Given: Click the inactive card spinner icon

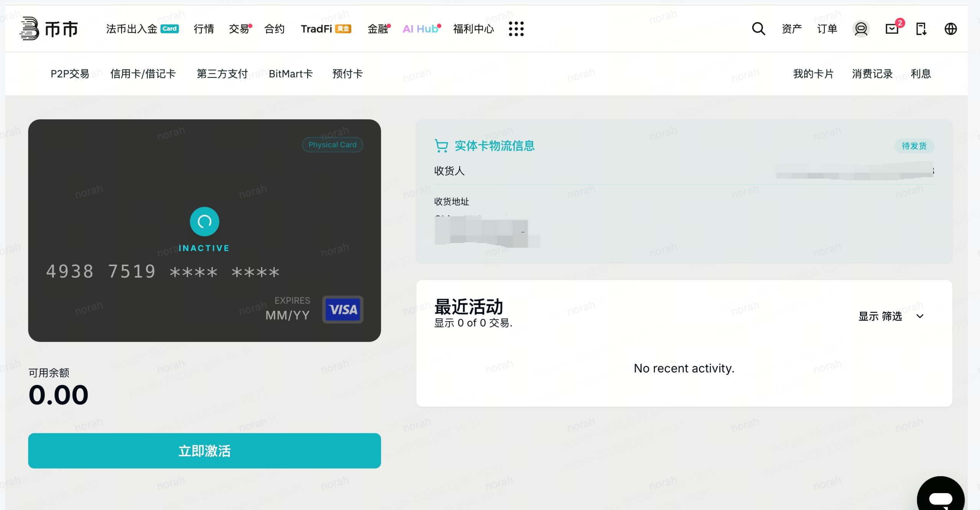Looking at the screenshot, I should (x=204, y=221).
